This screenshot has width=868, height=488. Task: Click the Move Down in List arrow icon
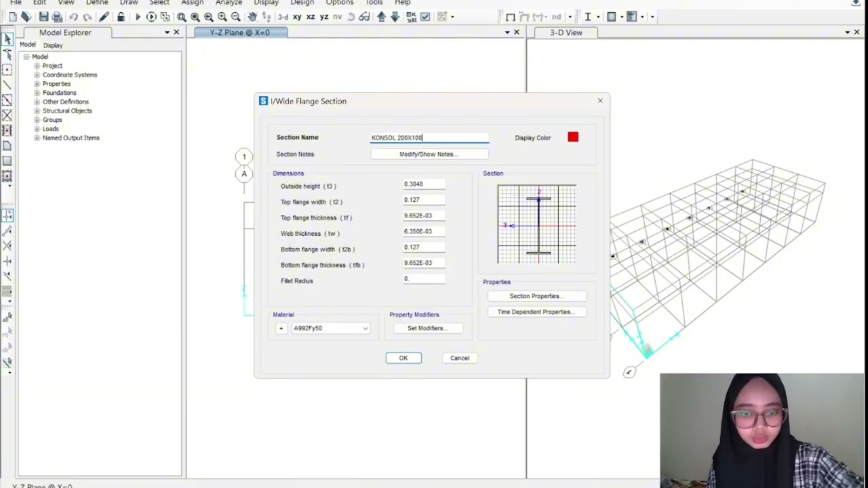(395, 17)
